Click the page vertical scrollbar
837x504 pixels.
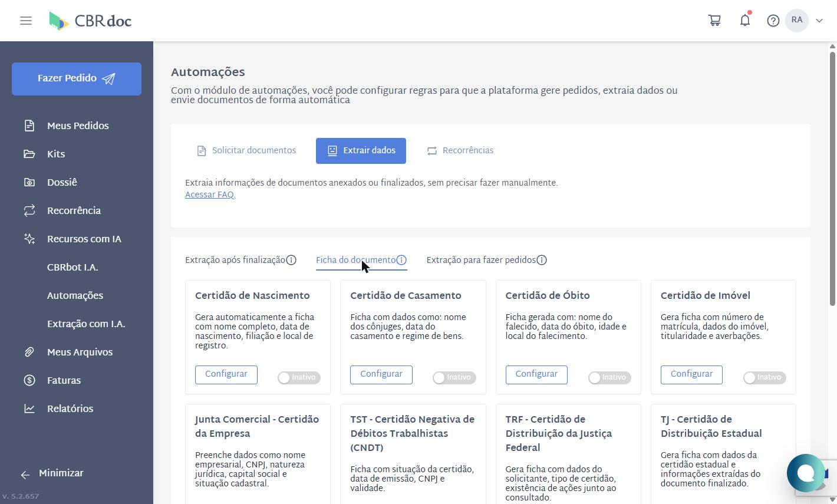tap(832, 179)
